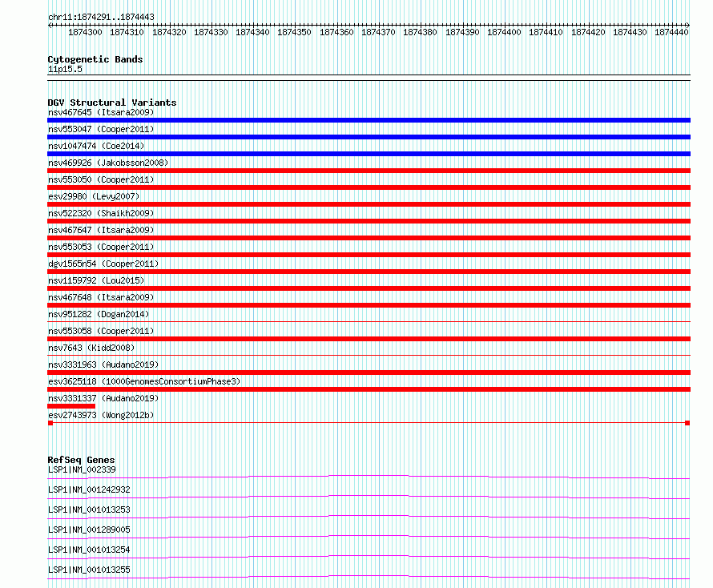
Task: Open variant nsv1047474 (Coe2014)
Action: click(x=96, y=146)
